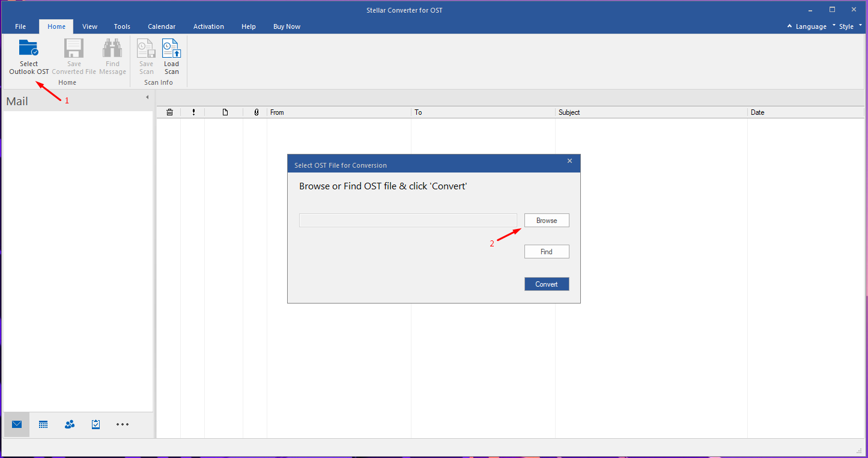The image size is (868, 458).
Task: Show more navigation options (three dots)
Action: click(123, 424)
